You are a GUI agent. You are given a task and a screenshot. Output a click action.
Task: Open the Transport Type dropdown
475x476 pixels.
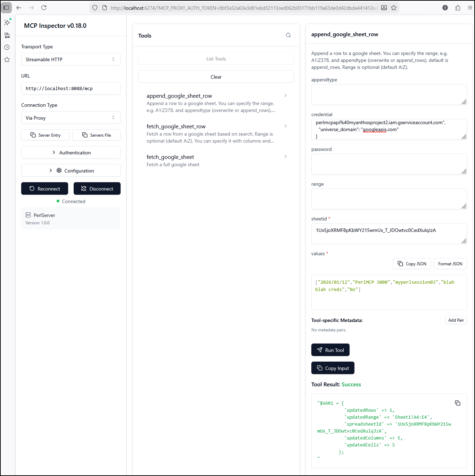coord(71,59)
